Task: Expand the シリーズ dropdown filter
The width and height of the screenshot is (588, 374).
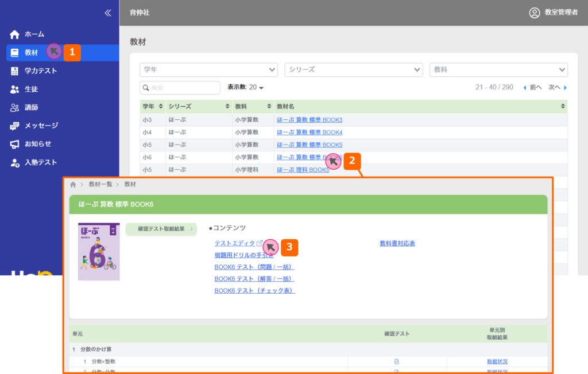Action: click(353, 69)
